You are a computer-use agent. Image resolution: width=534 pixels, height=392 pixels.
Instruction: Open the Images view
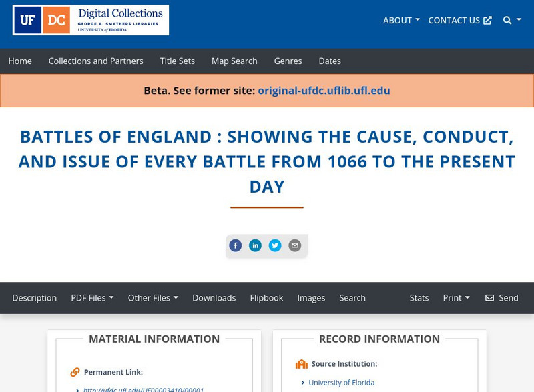point(311,298)
